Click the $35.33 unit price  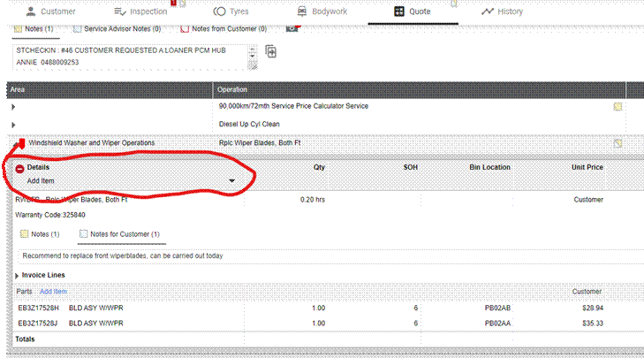[x=592, y=324]
